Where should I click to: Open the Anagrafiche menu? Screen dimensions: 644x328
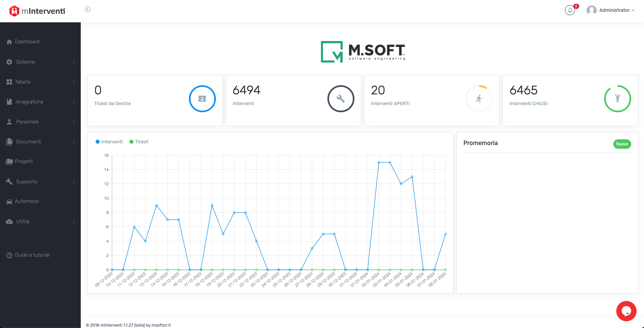[30, 102]
